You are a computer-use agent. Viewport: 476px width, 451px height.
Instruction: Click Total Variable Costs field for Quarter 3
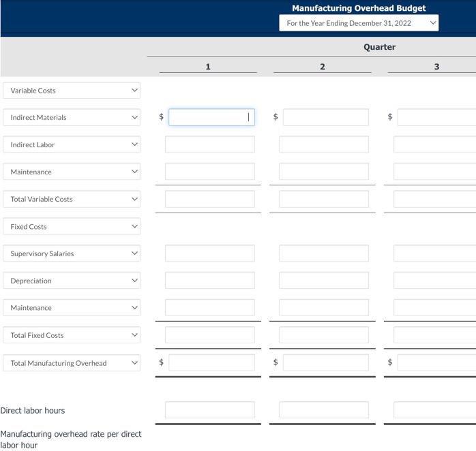pyautogui.click(x=435, y=199)
